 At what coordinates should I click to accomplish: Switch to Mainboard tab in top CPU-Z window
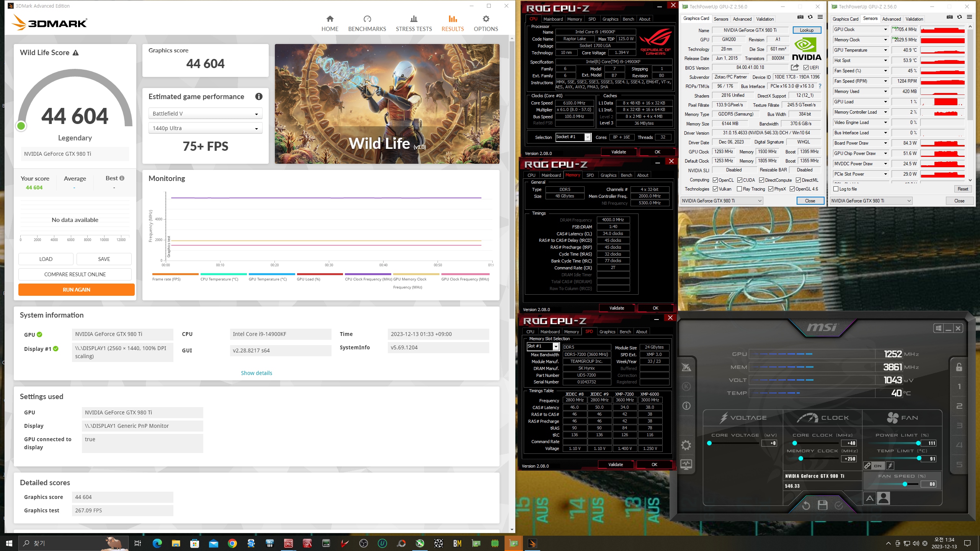553,19
